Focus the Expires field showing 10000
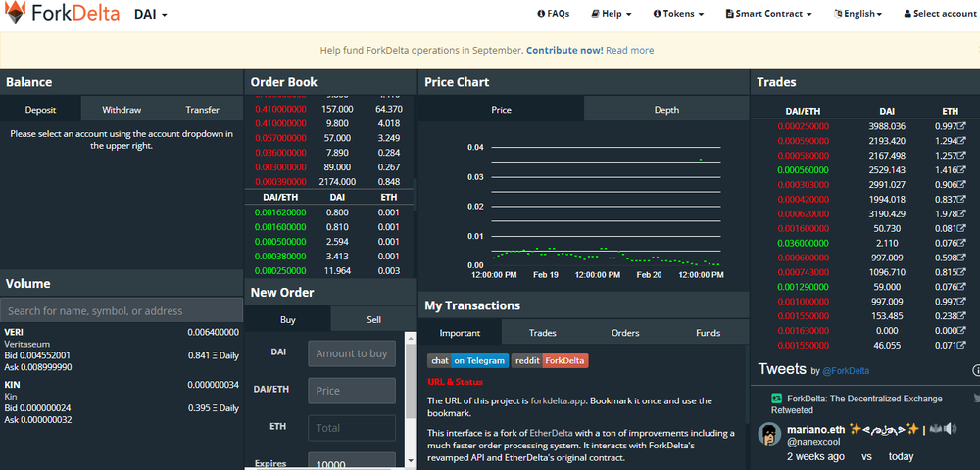Viewport: 980px width, 470px height. click(x=352, y=461)
